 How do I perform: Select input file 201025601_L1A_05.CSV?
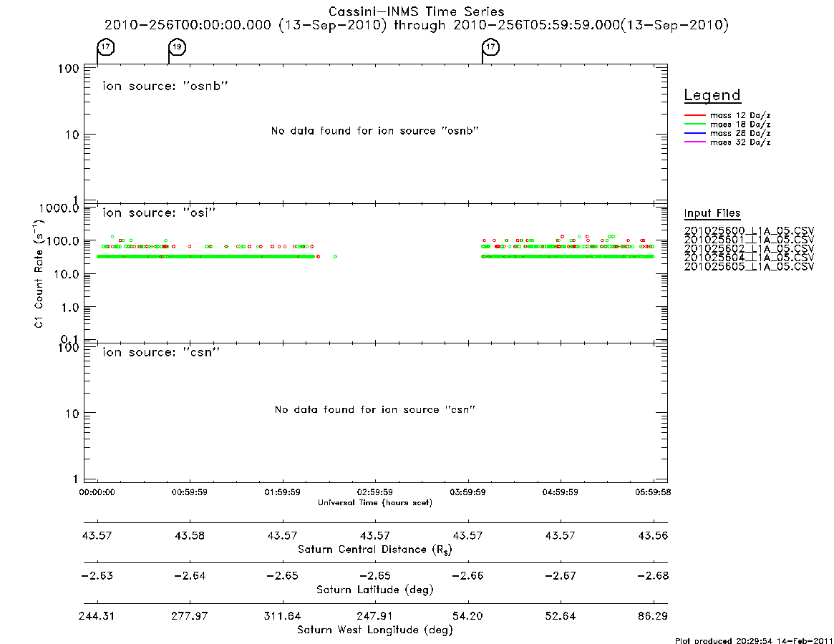749,240
